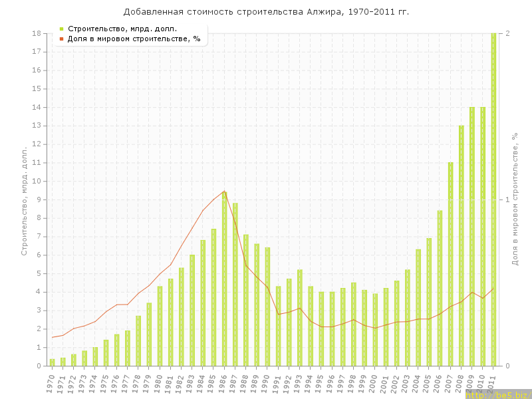532x399 pixels.
Task: Click the orange legend marker for Доля
Action: pyautogui.click(x=61, y=39)
